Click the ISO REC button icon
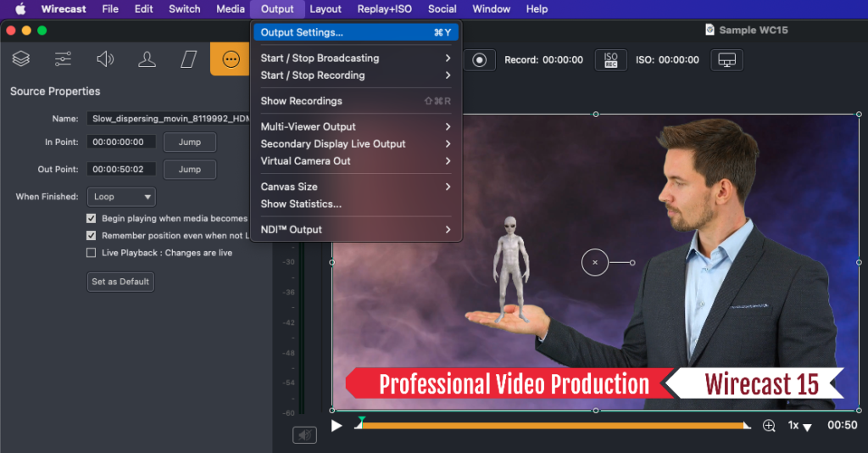Image resolution: width=868 pixels, height=453 pixels. tap(610, 60)
